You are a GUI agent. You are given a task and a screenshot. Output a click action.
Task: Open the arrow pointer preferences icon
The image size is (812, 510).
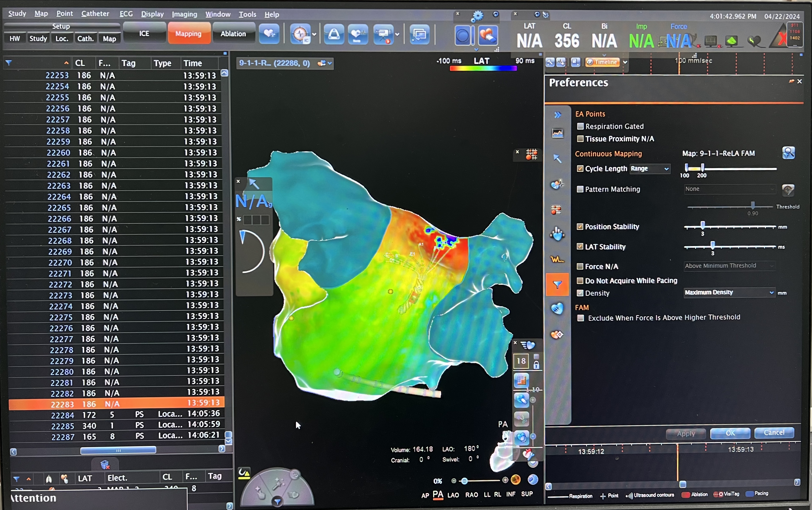[x=557, y=158]
